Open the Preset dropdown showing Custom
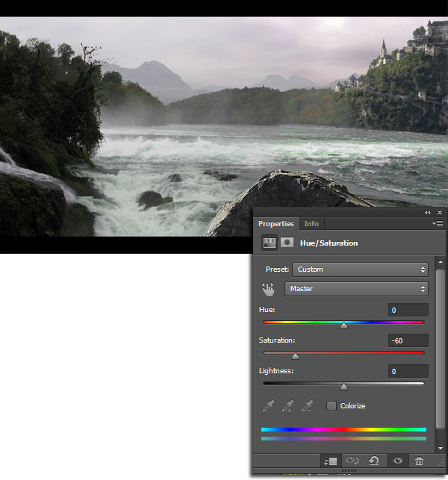The height and width of the screenshot is (480, 448). click(359, 269)
